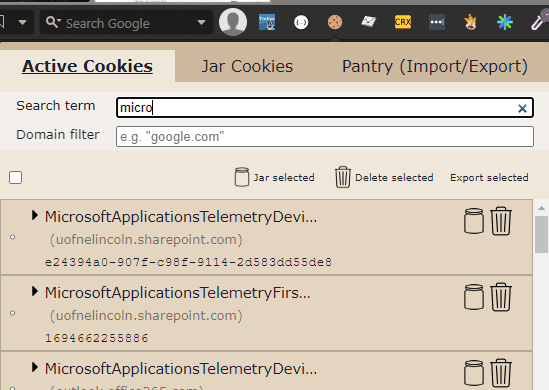Focus the Domain filter input field
Image resolution: width=549 pixels, height=390 pixels.
325,137
